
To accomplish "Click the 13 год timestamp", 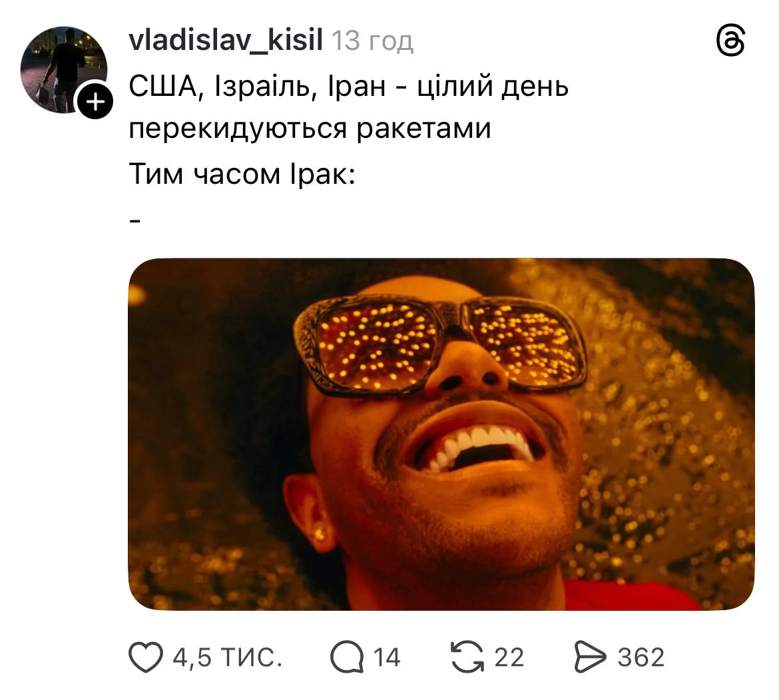I will point(372,41).
